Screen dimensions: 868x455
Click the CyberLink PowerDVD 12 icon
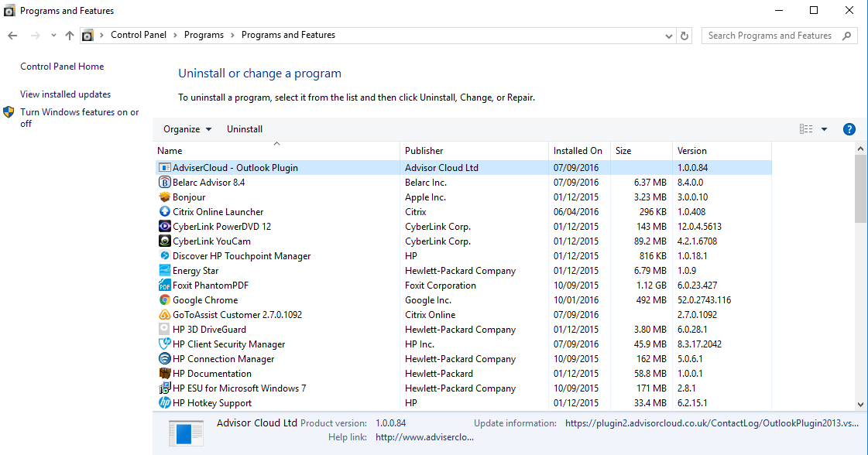pos(164,227)
